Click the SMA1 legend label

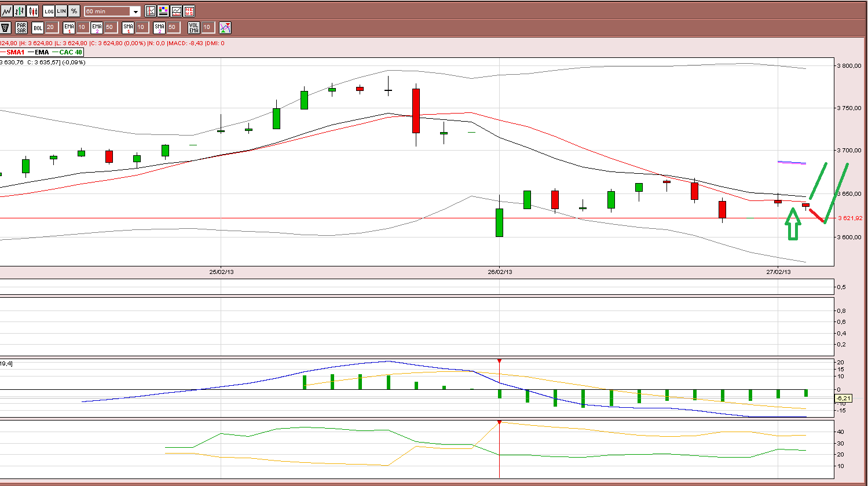coord(16,52)
